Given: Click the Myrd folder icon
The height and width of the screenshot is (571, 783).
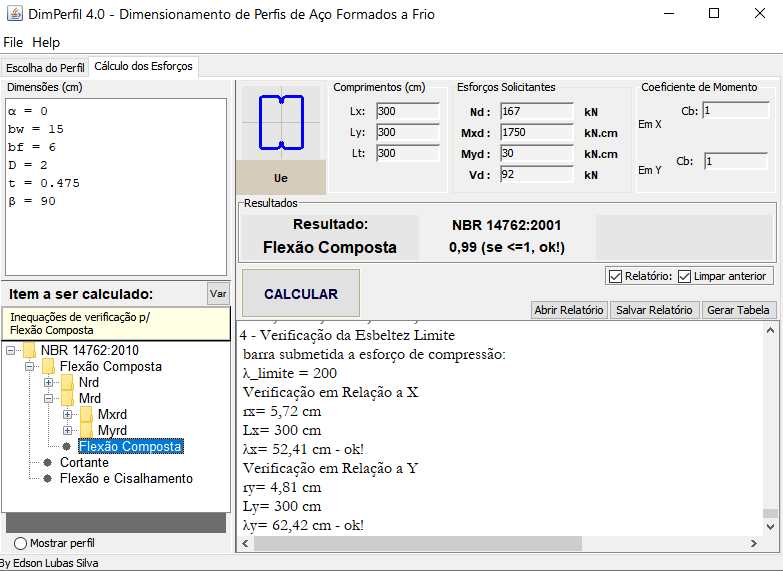Looking at the screenshot, I should (x=85, y=431).
